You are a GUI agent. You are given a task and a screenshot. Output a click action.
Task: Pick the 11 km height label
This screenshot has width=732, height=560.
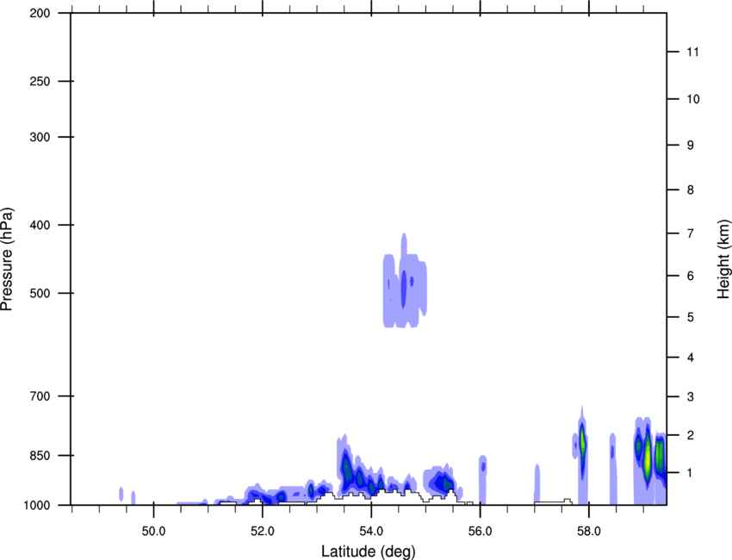[692, 52]
